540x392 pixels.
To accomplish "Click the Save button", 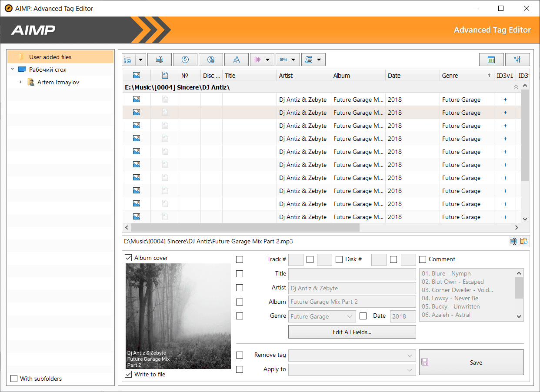I will 471,362.
